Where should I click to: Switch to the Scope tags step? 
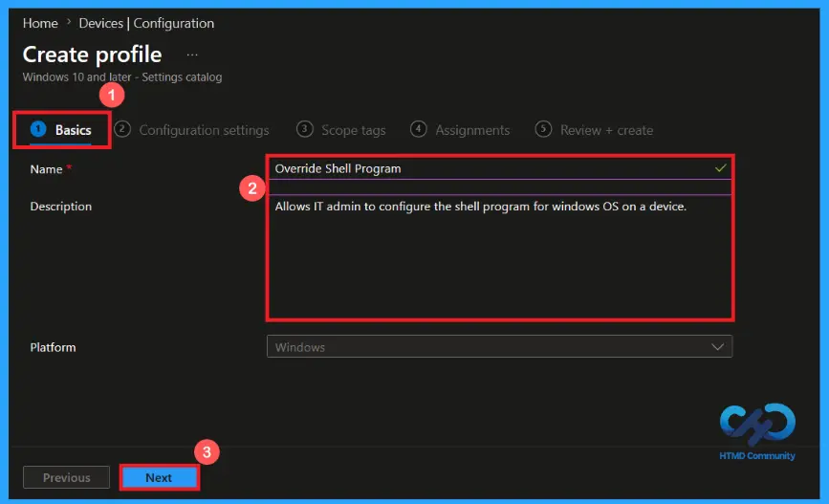click(x=341, y=130)
